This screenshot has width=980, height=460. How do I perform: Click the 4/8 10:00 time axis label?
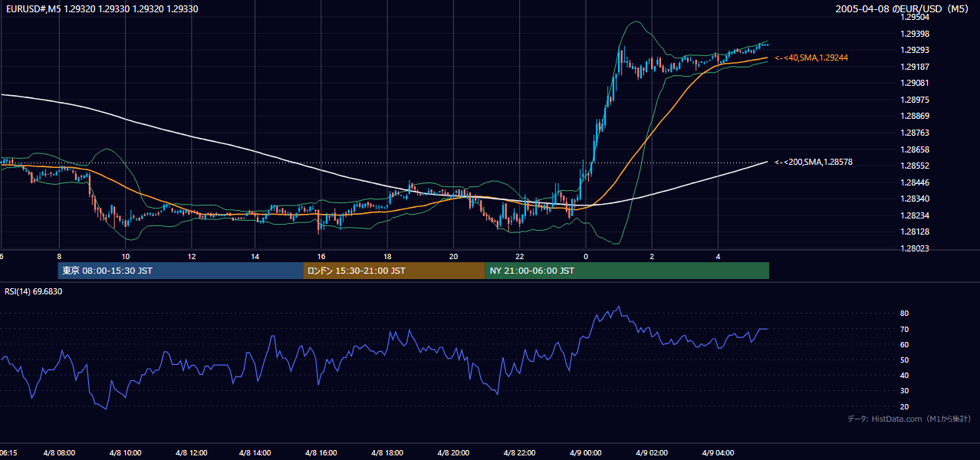tap(125, 452)
